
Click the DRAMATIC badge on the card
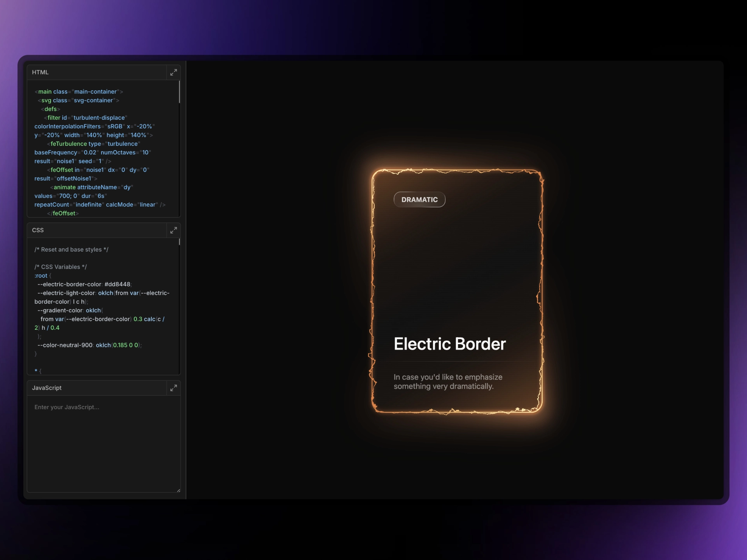tap(419, 199)
